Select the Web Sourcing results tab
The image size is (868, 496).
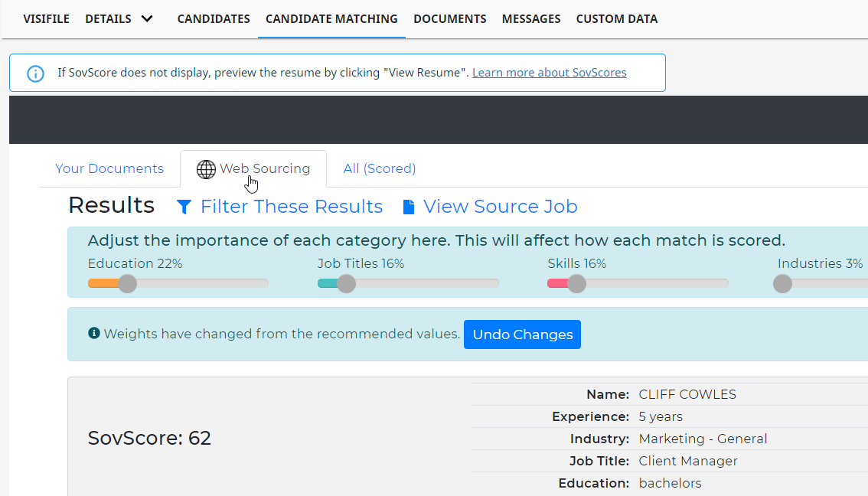coord(253,169)
